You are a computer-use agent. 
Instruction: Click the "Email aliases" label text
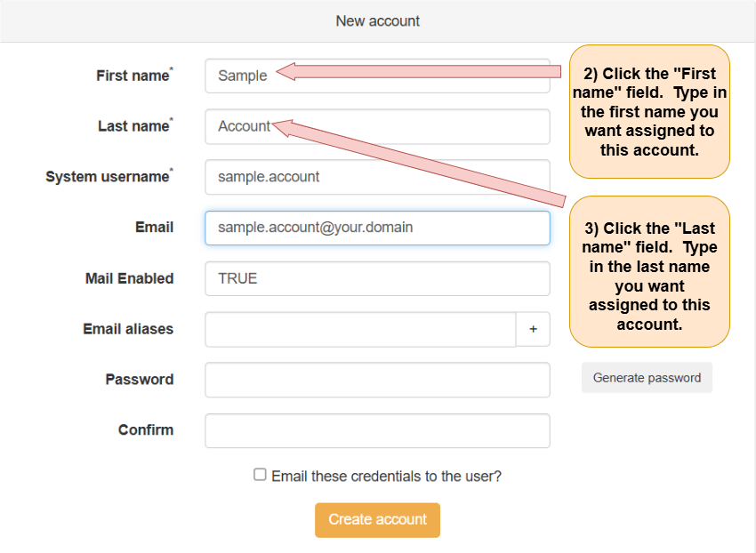128,329
